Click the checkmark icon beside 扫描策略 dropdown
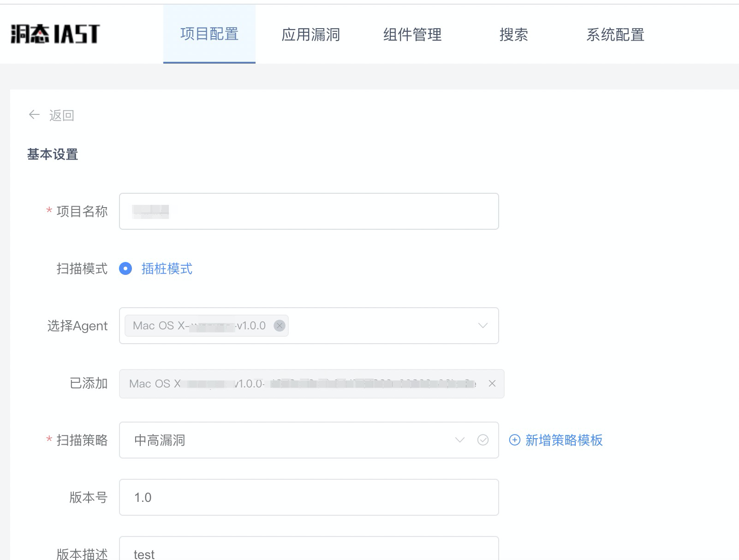The height and width of the screenshot is (560, 739). 483,441
